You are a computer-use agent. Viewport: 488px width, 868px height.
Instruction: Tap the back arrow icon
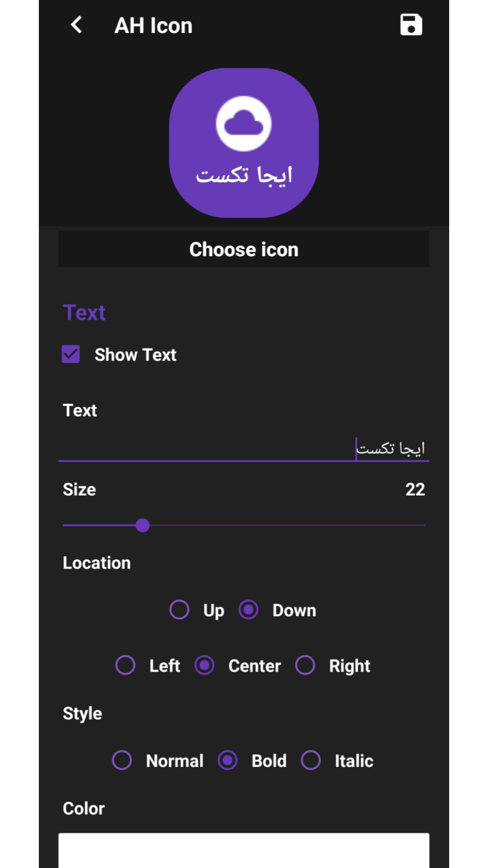[x=77, y=25]
